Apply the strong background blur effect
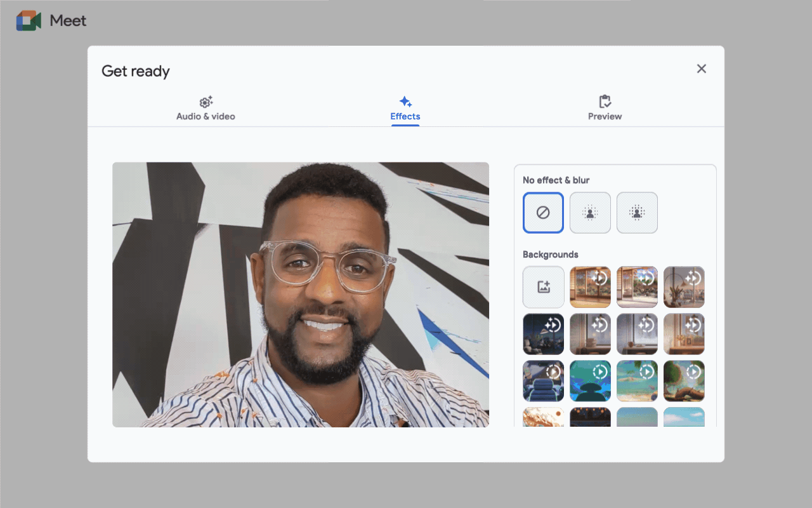Image resolution: width=812 pixels, height=508 pixels. point(637,213)
